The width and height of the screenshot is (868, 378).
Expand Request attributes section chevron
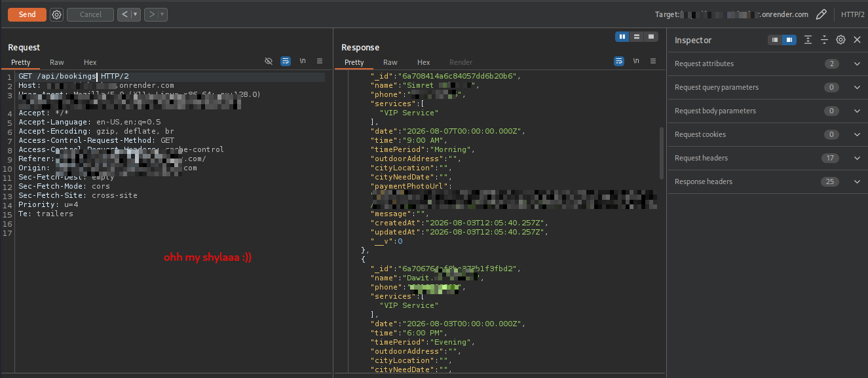(x=857, y=64)
